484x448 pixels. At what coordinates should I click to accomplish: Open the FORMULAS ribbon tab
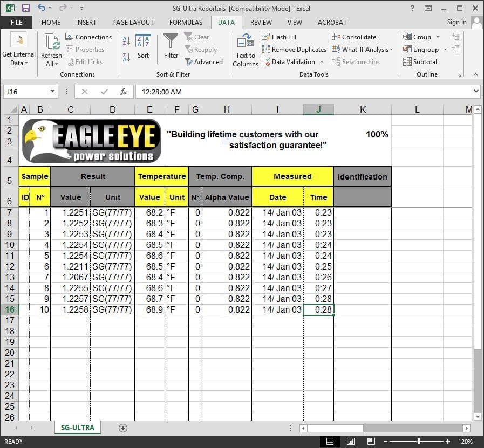pos(186,23)
